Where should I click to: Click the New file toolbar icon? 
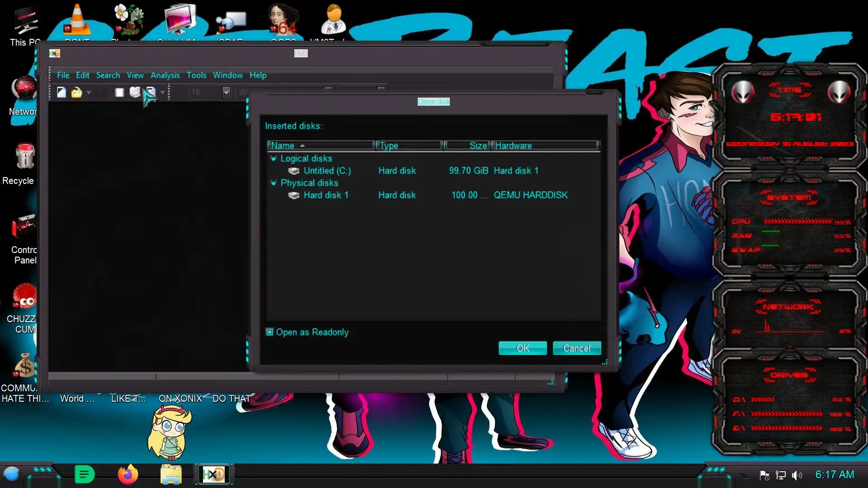[61, 92]
